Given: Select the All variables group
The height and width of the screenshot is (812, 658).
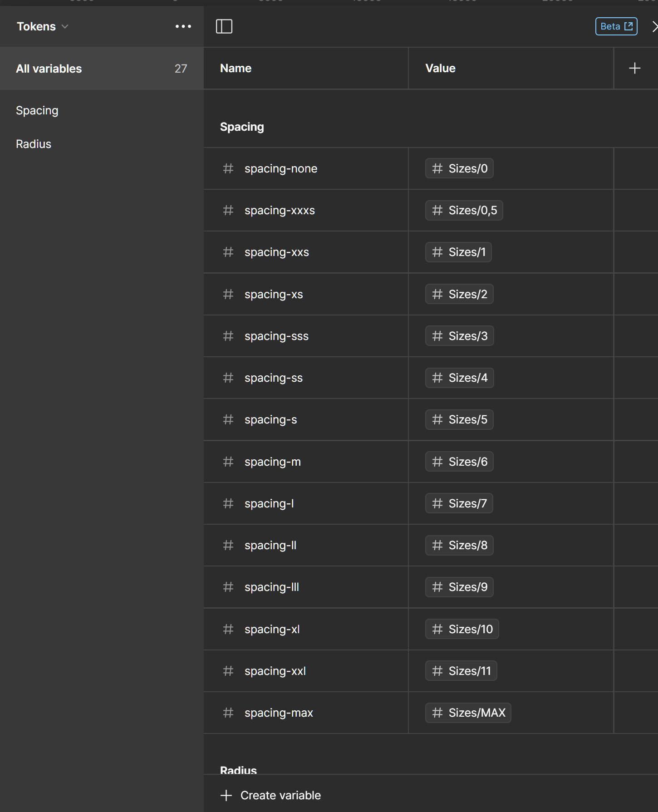Looking at the screenshot, I should click(49, 69).
